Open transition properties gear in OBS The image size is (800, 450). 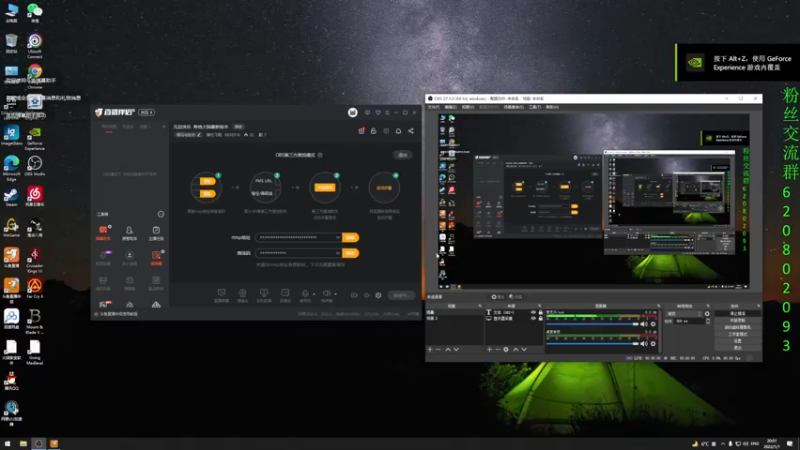click(707, 314)
